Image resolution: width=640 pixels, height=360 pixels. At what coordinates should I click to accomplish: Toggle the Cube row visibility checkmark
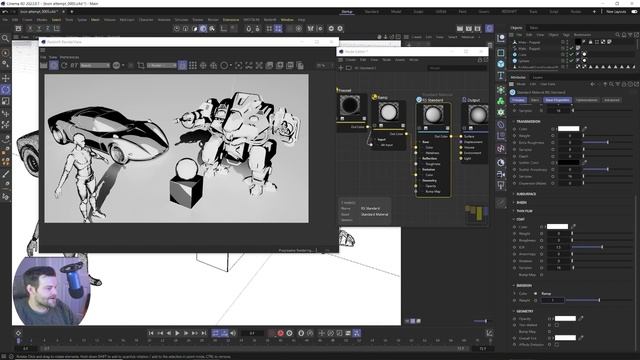(572, 54)
